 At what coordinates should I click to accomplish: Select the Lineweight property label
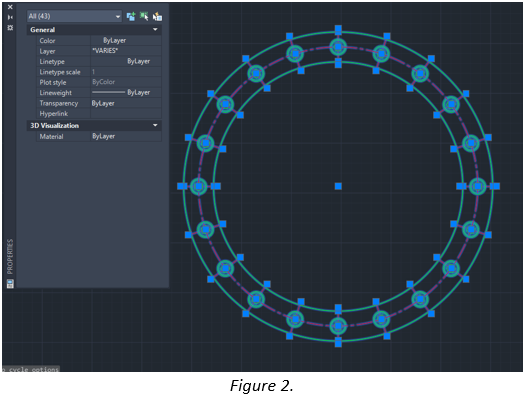coord(55,93)
